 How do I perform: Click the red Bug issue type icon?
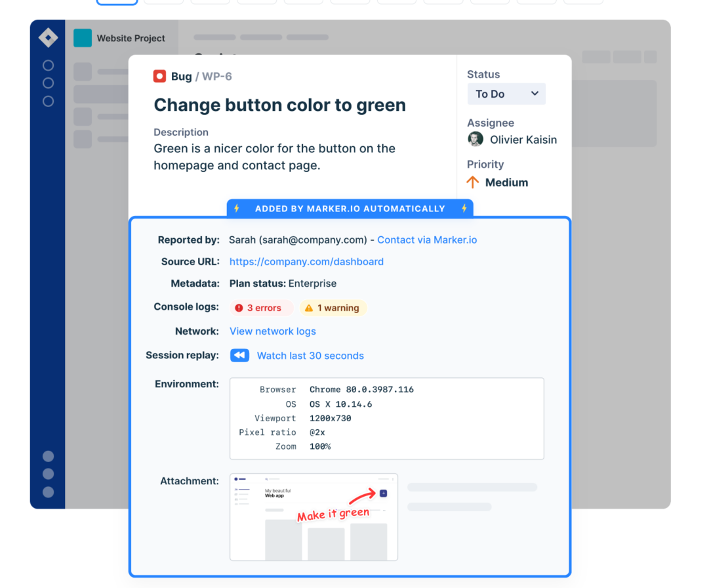[x=159, y=76]
